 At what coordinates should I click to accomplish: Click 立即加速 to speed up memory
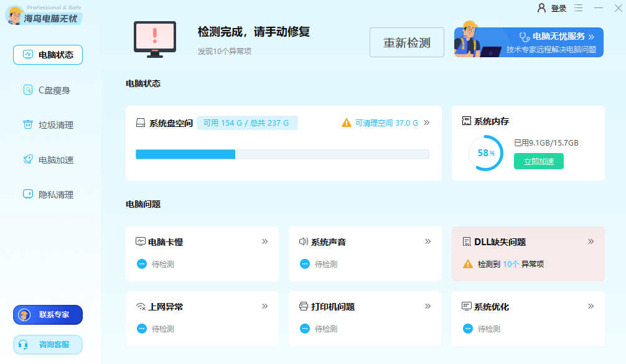(538, 161)
